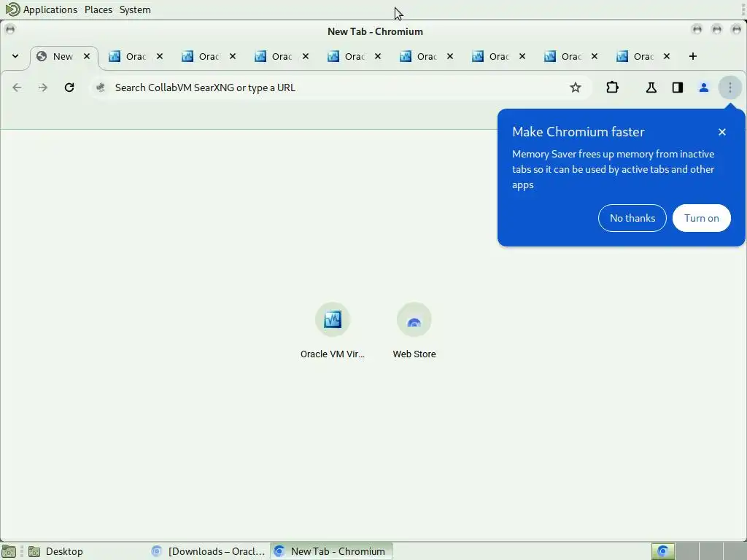Open the System menu

135,9
